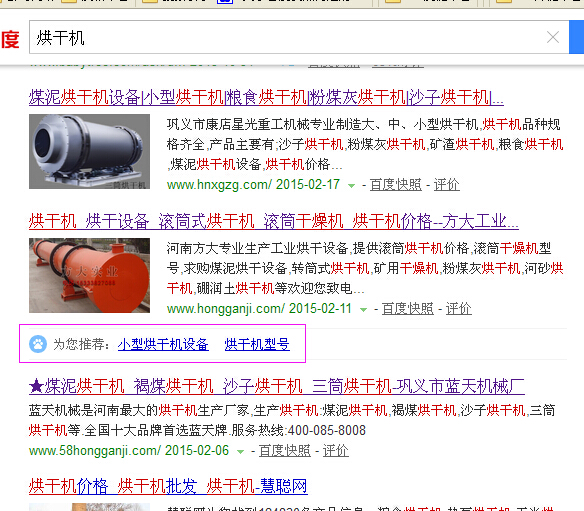This screenshot has width=584, height=511.
Task: Open the 巩义市蓝天机械厂 result title
Action: pyautogui.click(x=277, y=386)
